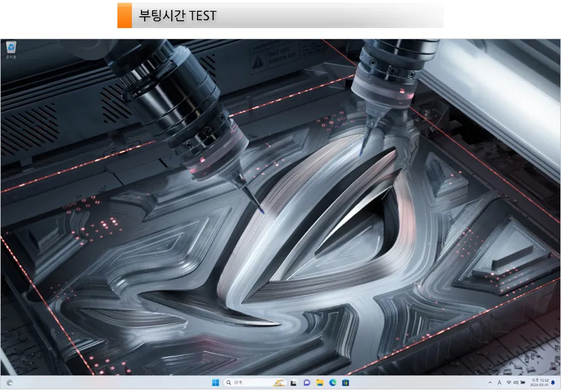Open File Explorer from the taskbar
561x392 pixels.
tap(320, 383)
